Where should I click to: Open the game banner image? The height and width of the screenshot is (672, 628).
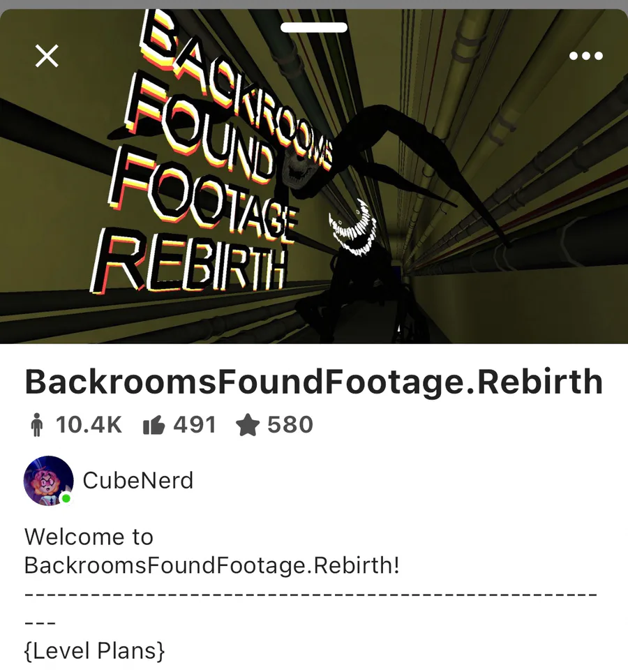(x=314, y=176)
